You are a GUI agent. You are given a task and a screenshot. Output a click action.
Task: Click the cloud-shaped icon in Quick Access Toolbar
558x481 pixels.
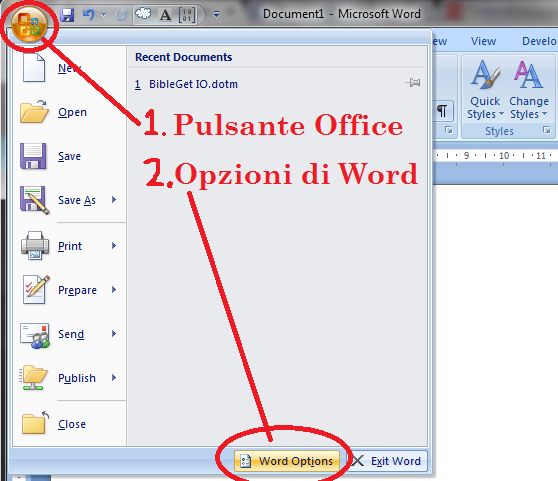pyautogui.click(x=143, y=14)
